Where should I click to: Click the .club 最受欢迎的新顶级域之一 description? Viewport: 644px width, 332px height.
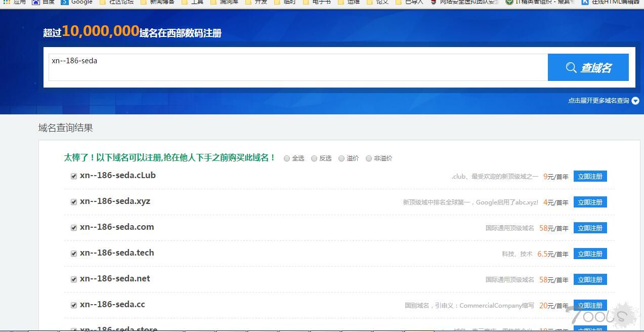point(495,177)
